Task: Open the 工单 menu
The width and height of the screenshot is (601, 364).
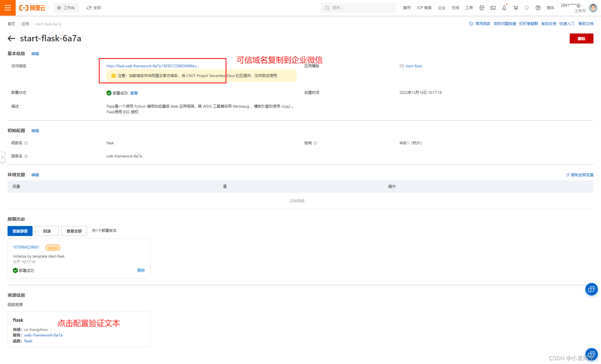Action: point(469,8)
